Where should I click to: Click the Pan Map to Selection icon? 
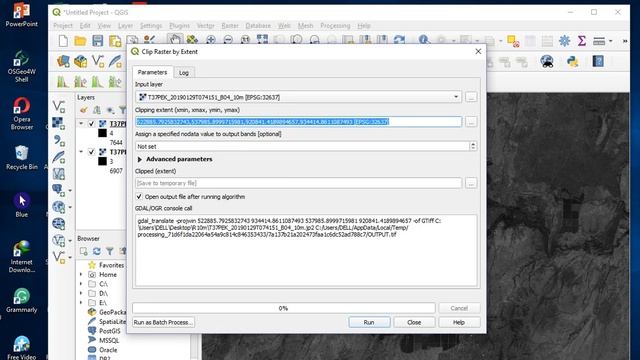point(192,40)
